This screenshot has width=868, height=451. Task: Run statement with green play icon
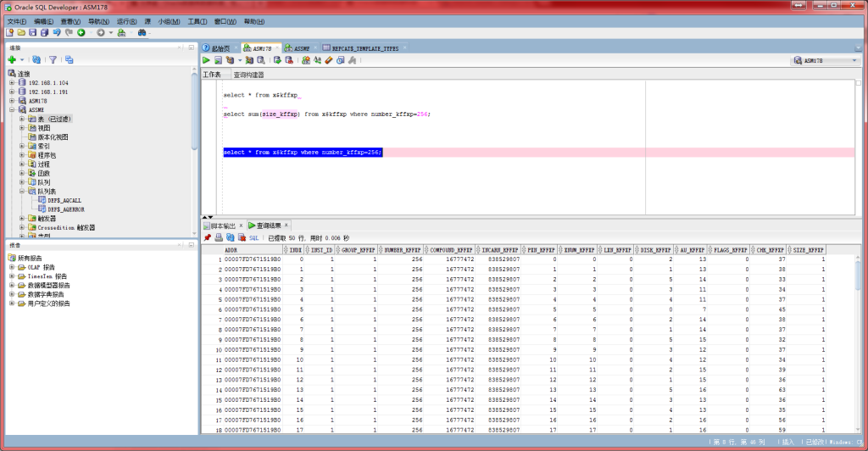tap(207, 60)
